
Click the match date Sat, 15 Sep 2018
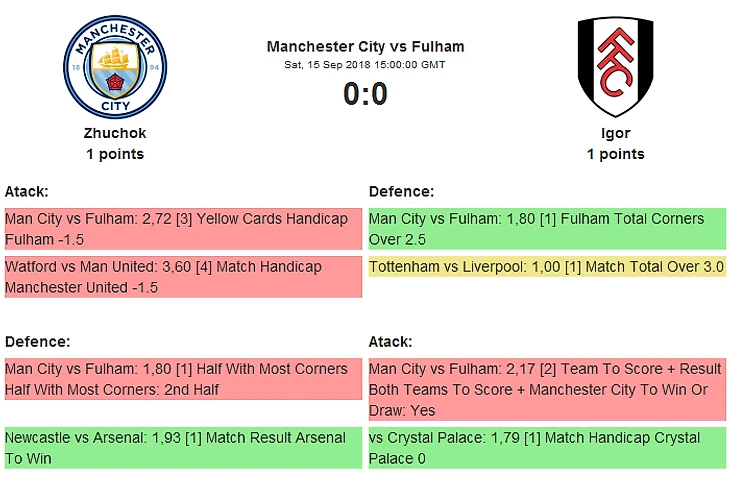365,65
